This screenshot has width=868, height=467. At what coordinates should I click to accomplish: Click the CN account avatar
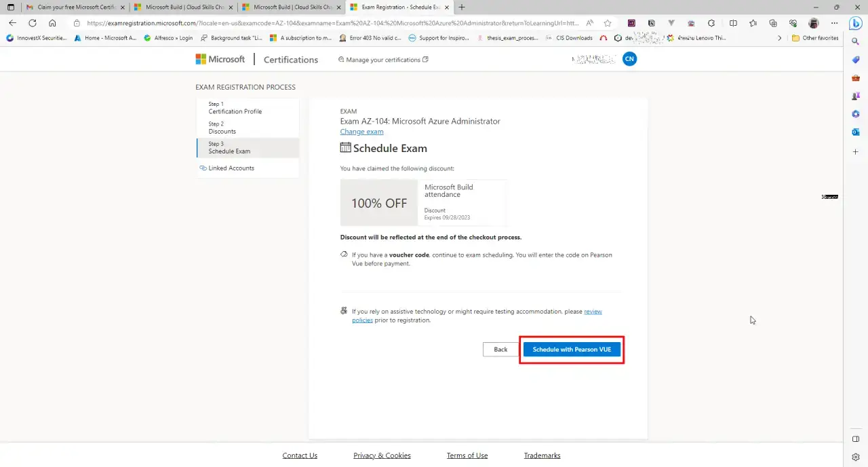tap(629, 59)
